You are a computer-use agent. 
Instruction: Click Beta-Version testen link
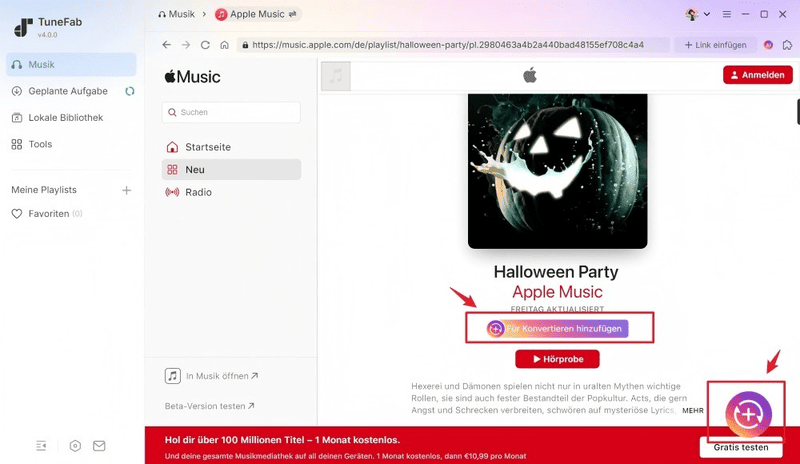tap(209, 406)
